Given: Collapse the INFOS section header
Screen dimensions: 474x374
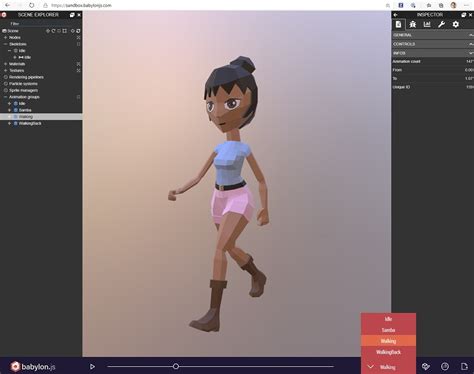Looking at the screenshot, I should pyautogui.click(x=433, y=53).
